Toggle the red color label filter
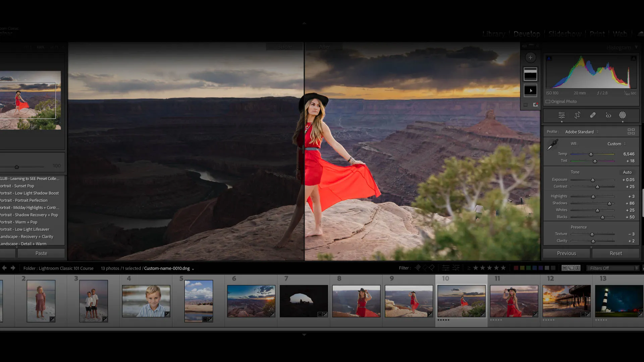This screenshot has height=362, width=644. (516, 268)
